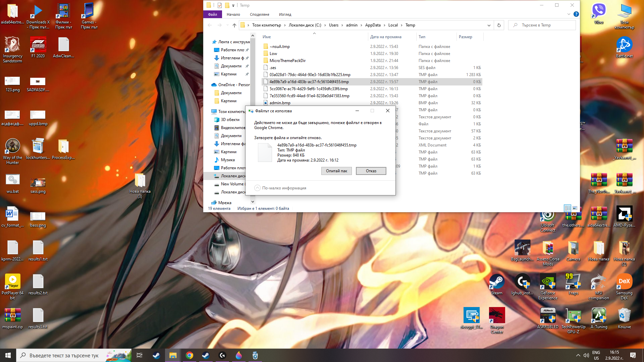644x362 pixels.
Task: Go up one folder level arrow
Action: 234,25
